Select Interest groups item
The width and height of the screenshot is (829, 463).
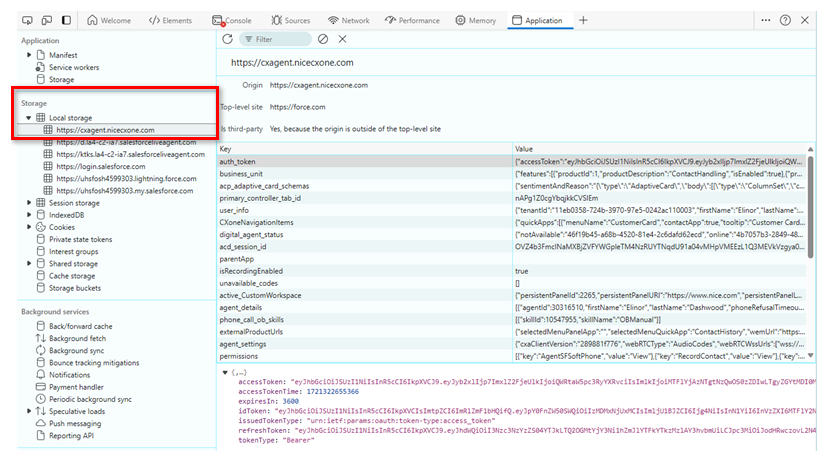(73, 252)
